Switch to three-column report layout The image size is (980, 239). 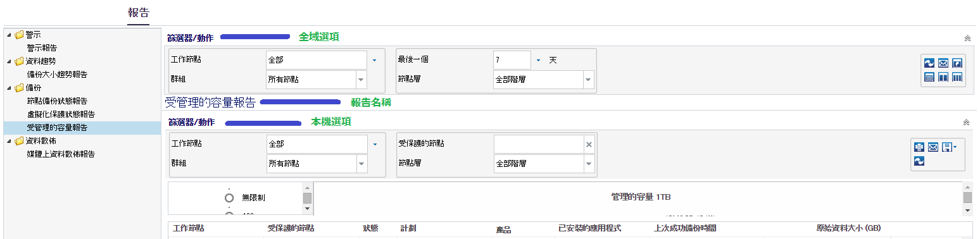tap(957, 77)
